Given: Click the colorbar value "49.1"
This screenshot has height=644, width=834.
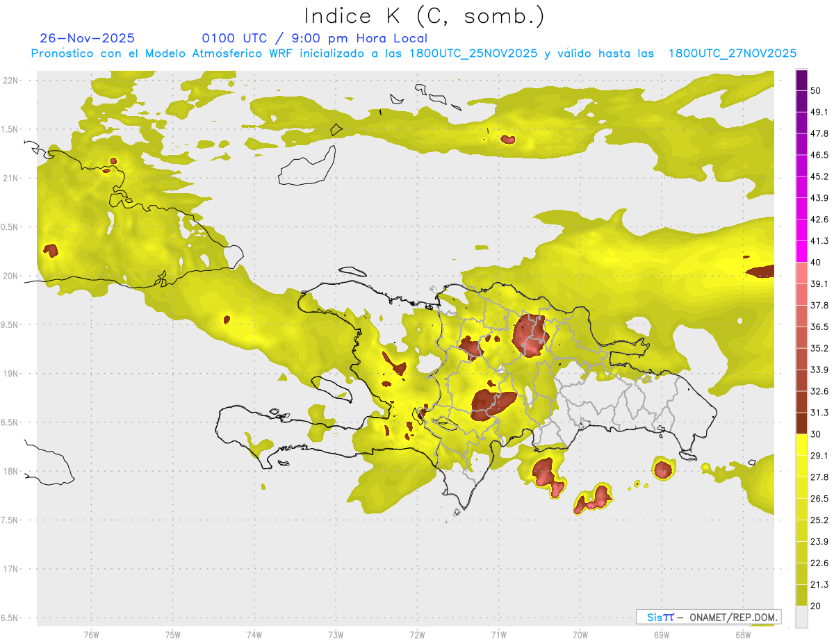Looking at the screenshot, I should click(819, 112).
